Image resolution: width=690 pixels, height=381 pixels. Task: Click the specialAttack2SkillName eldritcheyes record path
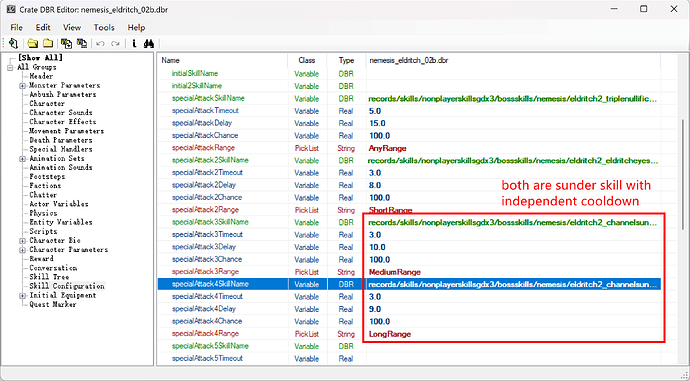(513, 161)
